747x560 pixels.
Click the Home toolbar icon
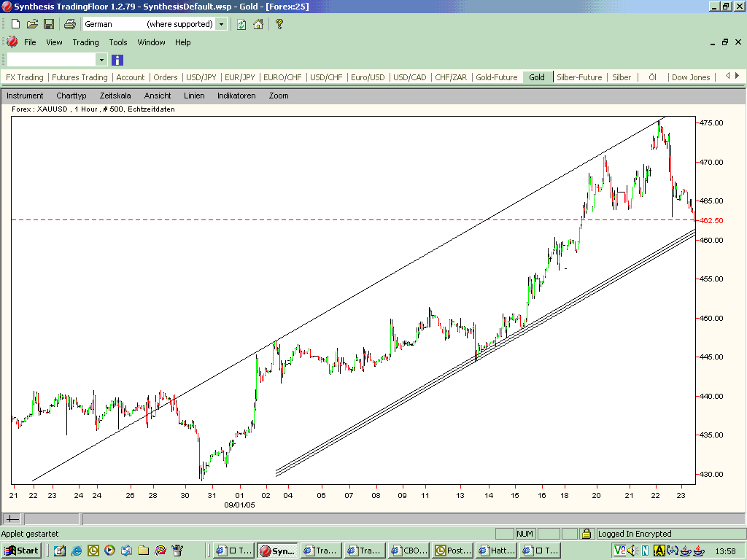tap(259, 23)
